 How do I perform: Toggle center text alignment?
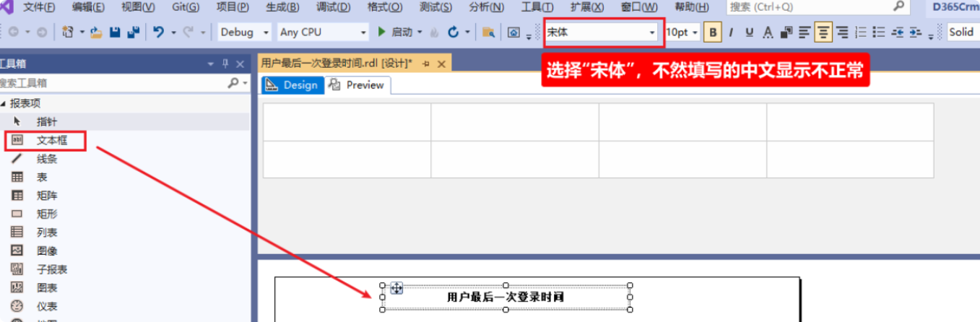(x=823, y=32)
